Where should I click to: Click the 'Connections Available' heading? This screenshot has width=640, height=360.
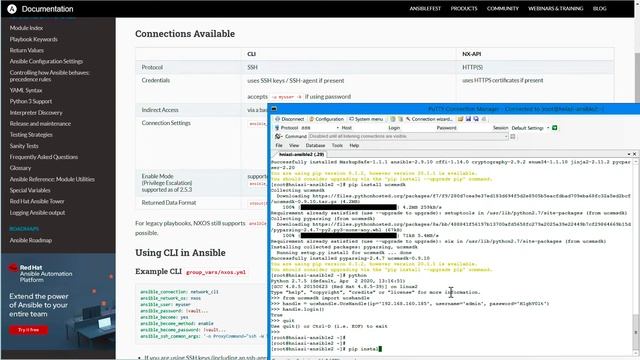[x=185, y=34]
